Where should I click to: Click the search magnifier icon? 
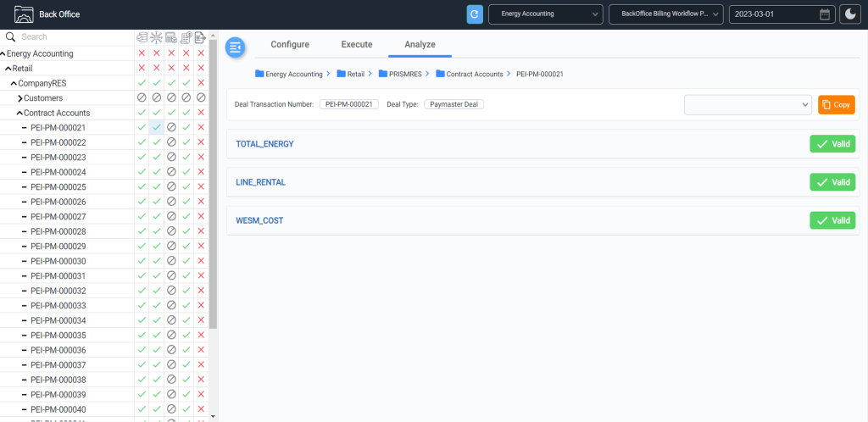(x=10, y=37)
